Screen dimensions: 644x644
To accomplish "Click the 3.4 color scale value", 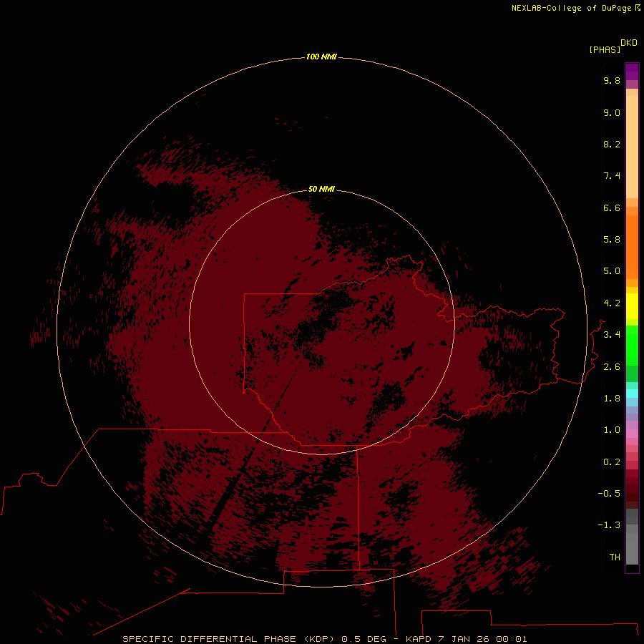I will click(x=612, y=335).
